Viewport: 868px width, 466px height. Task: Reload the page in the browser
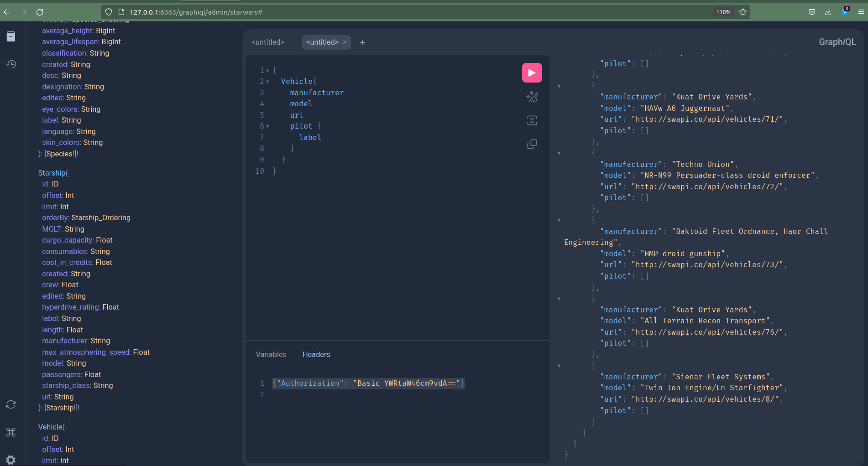click(x=40, y=12)
